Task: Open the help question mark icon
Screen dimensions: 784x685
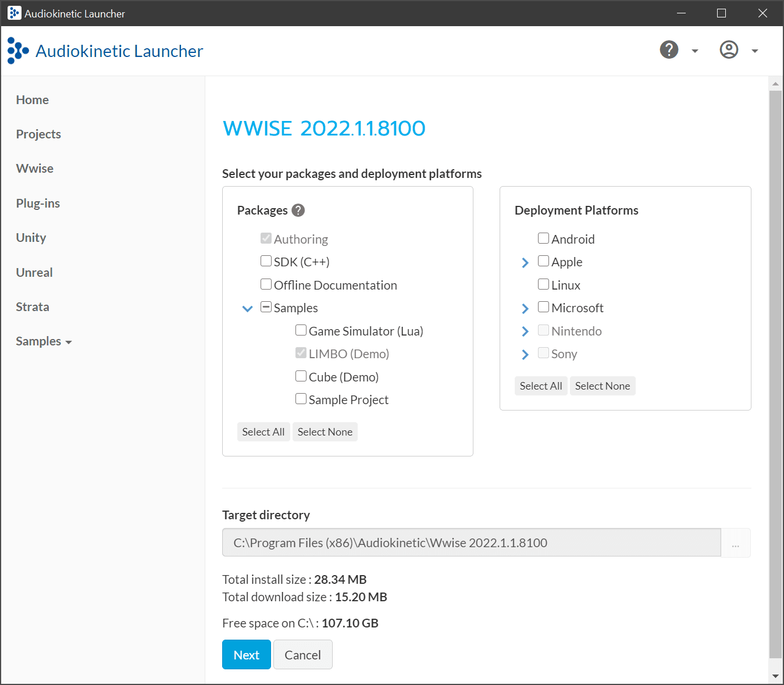Action: (669, 50)
